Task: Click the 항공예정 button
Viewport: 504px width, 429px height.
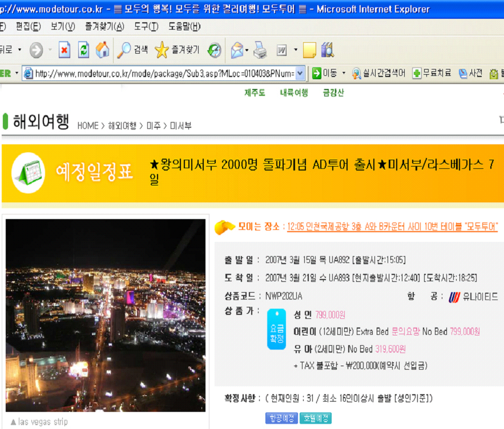Action: (281, 418)
